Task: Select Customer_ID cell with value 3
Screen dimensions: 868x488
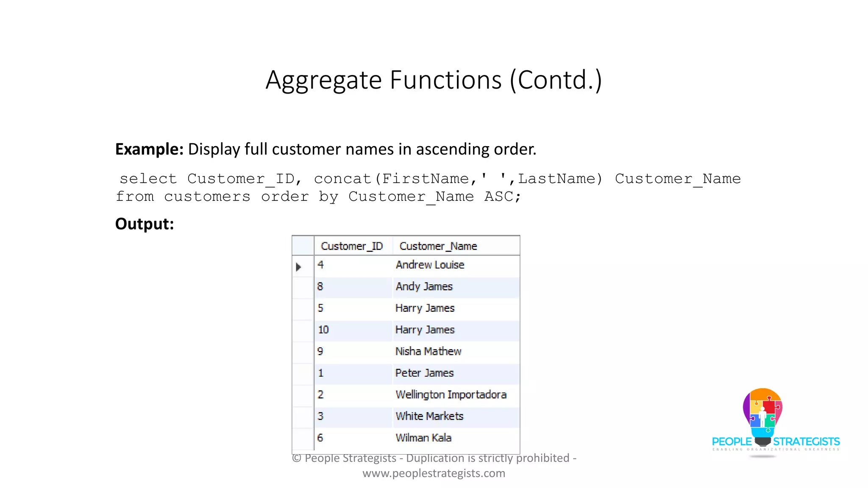Action: coord(353,416)
